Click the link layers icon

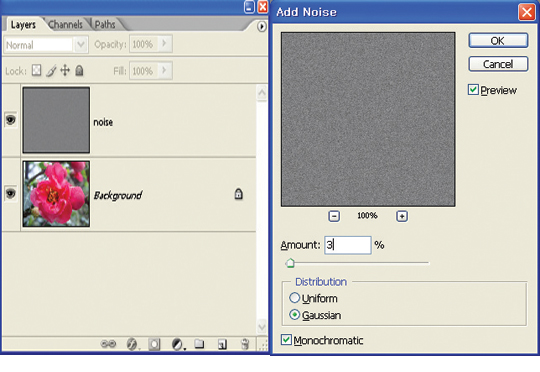[x=108, y=344]
